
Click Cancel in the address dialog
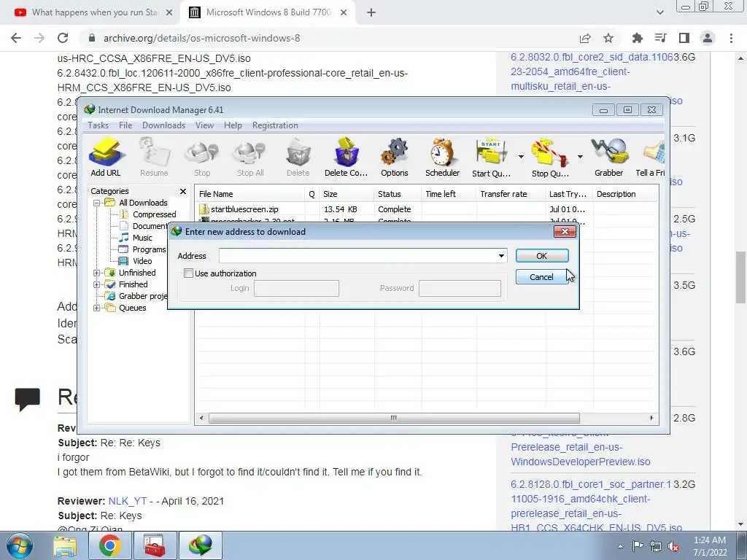pyautogui.click(x=542, y=277)
